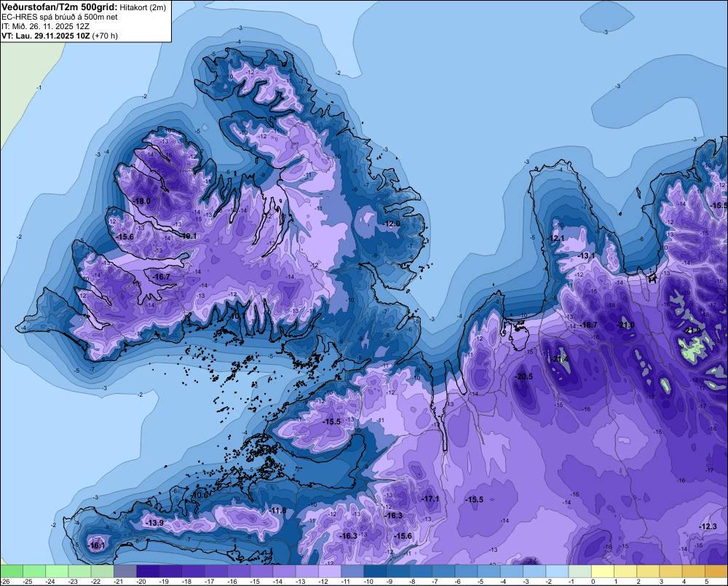Click the dark indigo legend swatch labeled -20

point(148,571)
